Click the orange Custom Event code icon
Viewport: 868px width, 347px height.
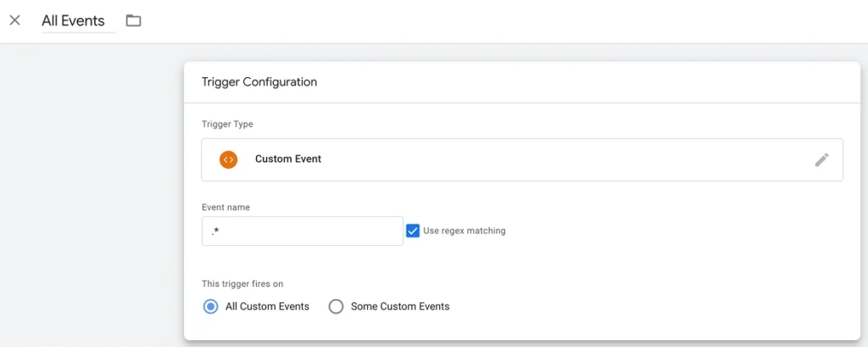(x=228, y=160)
